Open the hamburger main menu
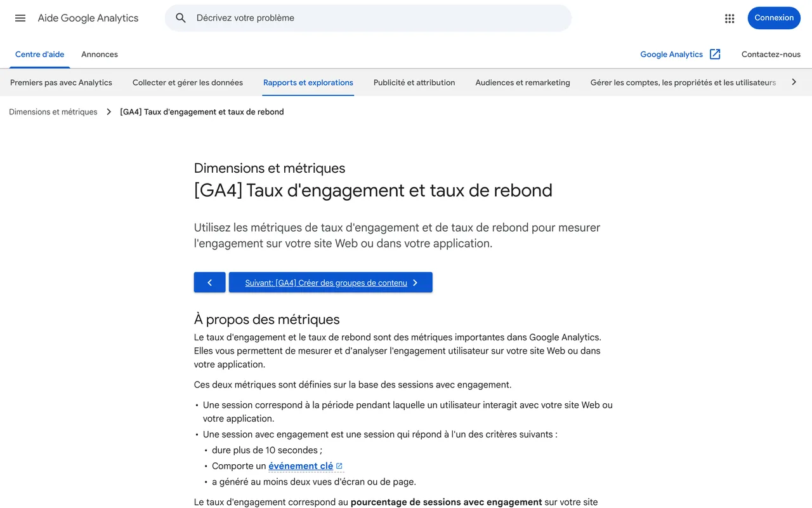The width and height of the screenshot is (812, 508). (20, 18)
